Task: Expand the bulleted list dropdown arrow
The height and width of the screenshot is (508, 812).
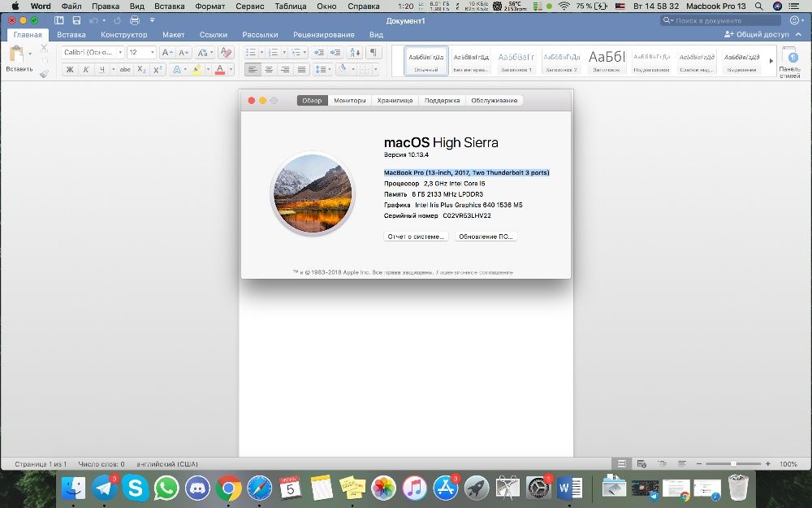Action: point(261,52)
